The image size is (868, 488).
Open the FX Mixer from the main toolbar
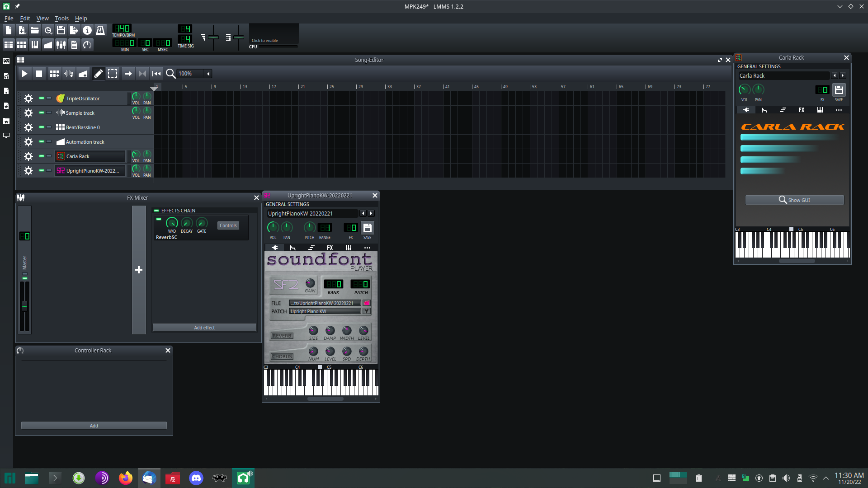pyautogui.click(x=61, y=44)
